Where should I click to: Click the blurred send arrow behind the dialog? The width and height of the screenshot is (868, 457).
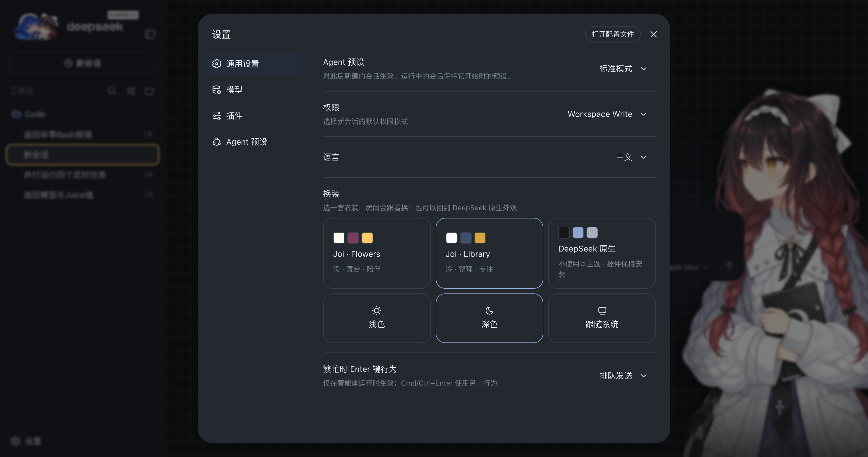[729, 266]
